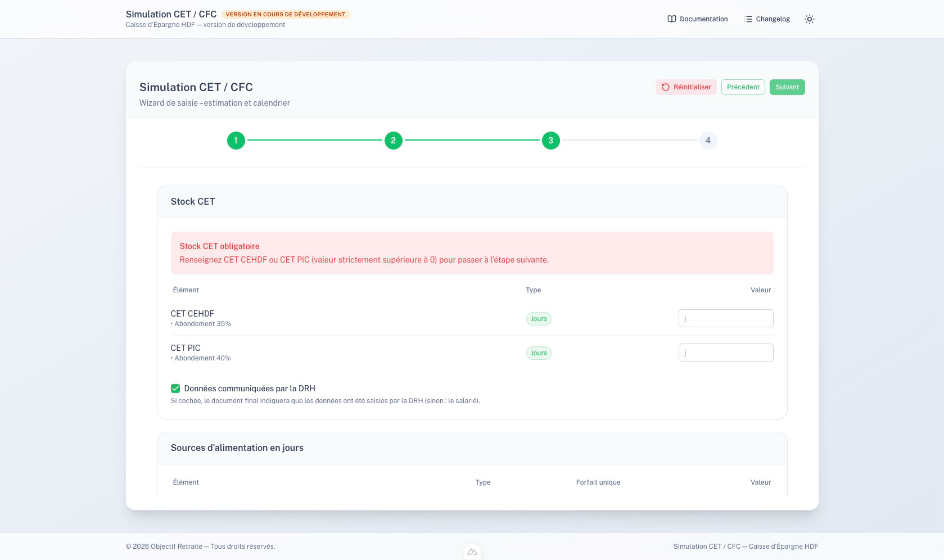Click the Documentation book icon
This screenshot has height=560, width=944.
coord(671,19)
